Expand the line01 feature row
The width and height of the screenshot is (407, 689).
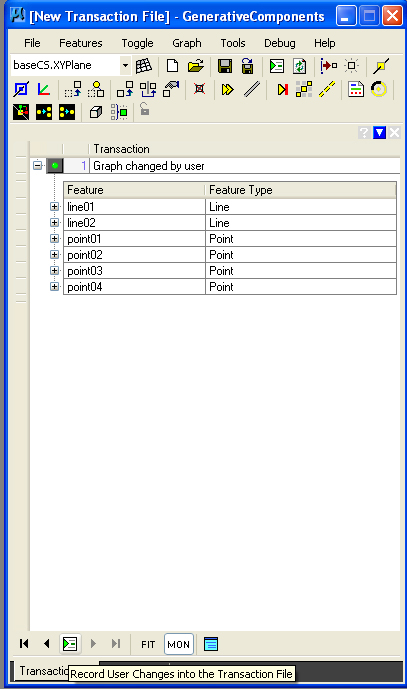(x=54, y=207)
